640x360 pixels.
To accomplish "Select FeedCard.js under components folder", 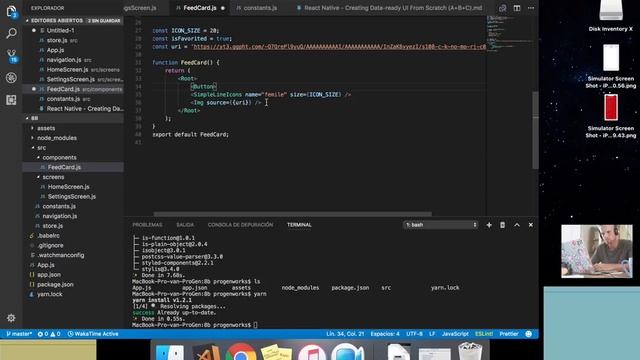I will tap(64, 167).
